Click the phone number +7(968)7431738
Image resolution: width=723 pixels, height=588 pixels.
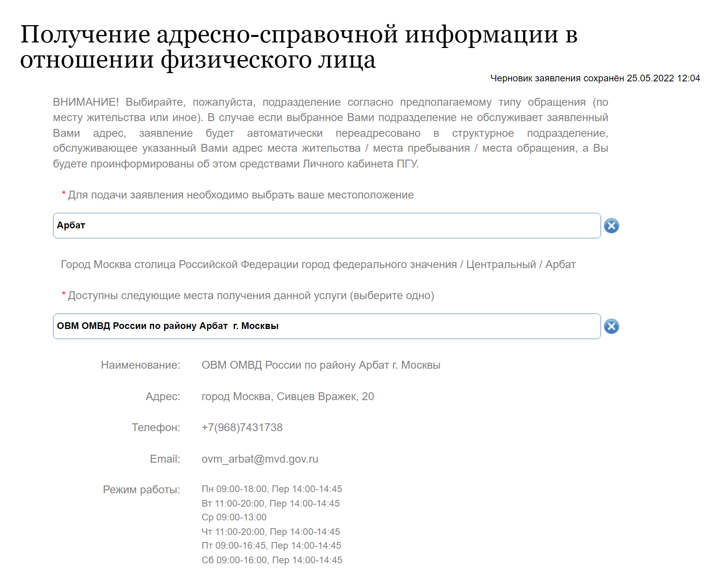[242, 428]
